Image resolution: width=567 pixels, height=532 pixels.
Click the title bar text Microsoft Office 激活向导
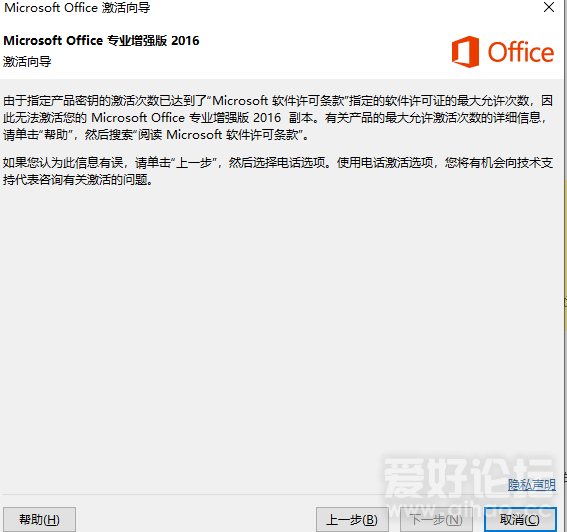pos(77,8)
